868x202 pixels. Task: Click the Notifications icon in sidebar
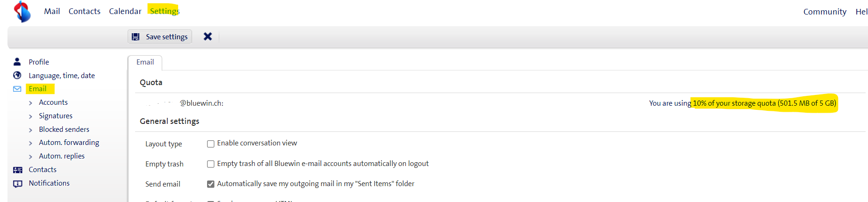[x=18, y=184]
